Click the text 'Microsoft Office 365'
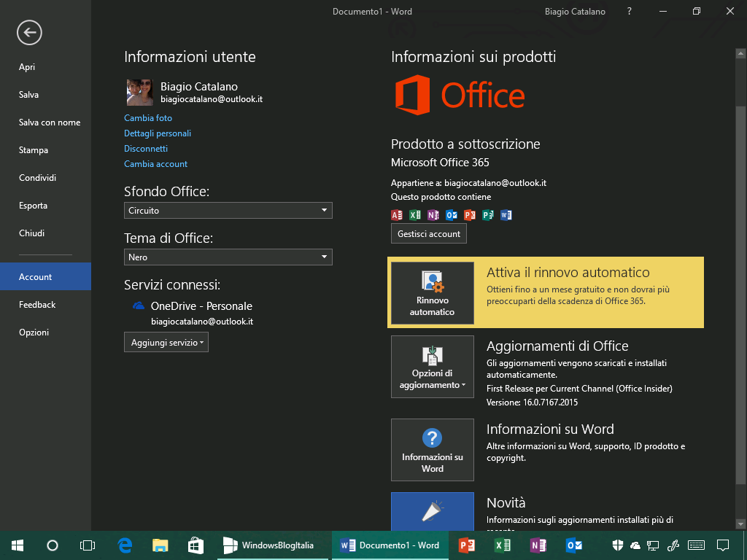The width and height of the screenshot is (747, 560). coord(440,163)
